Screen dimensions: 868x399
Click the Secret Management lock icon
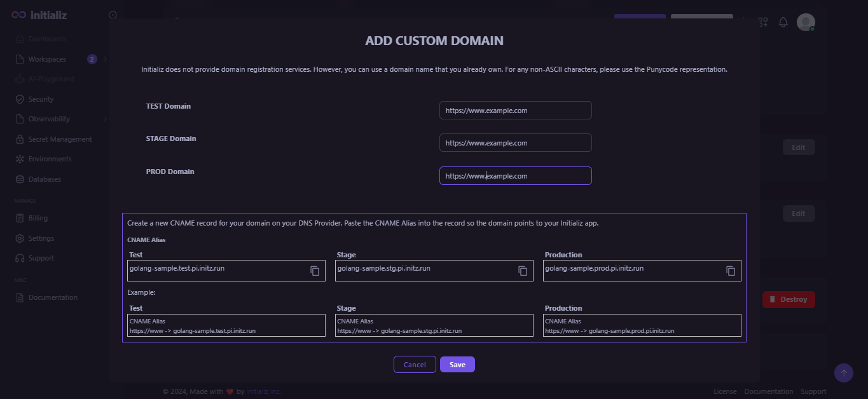click(20, 139)
